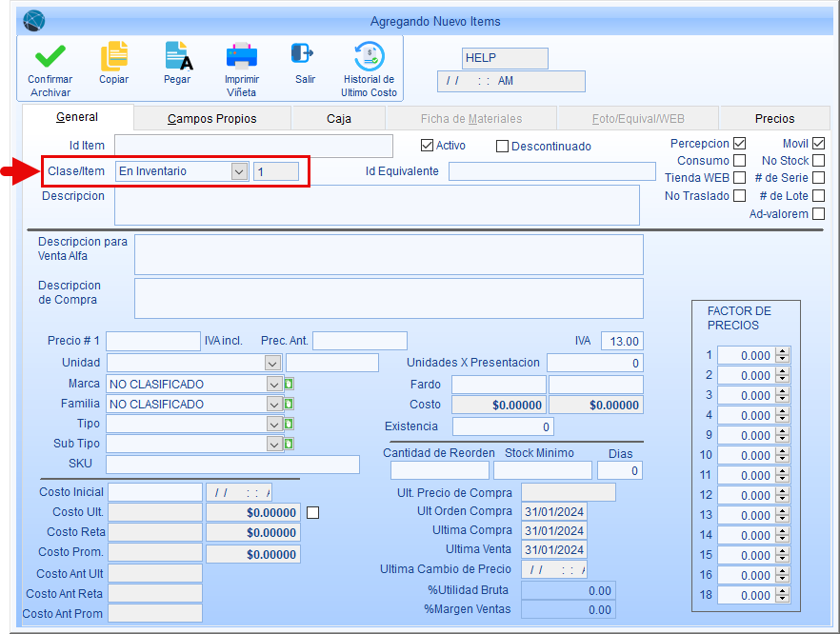Toggle the checkbox beside Costo Ult.
Image resolution: width=840 pixels, height=634 pixels.
312,513
